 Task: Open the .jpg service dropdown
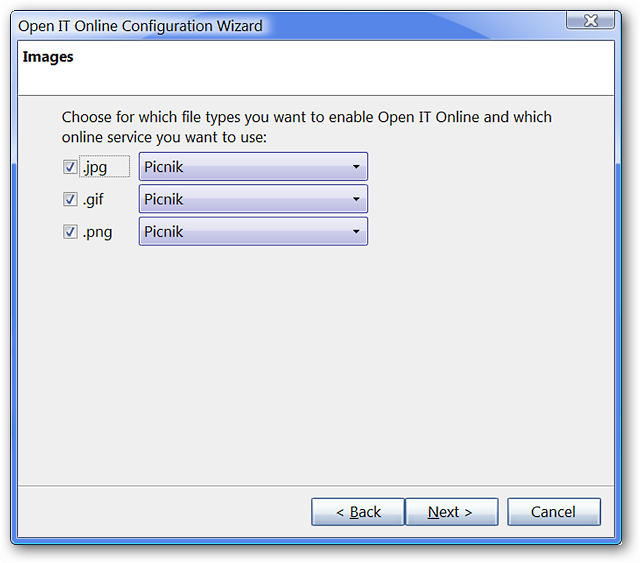pos(253,167)
